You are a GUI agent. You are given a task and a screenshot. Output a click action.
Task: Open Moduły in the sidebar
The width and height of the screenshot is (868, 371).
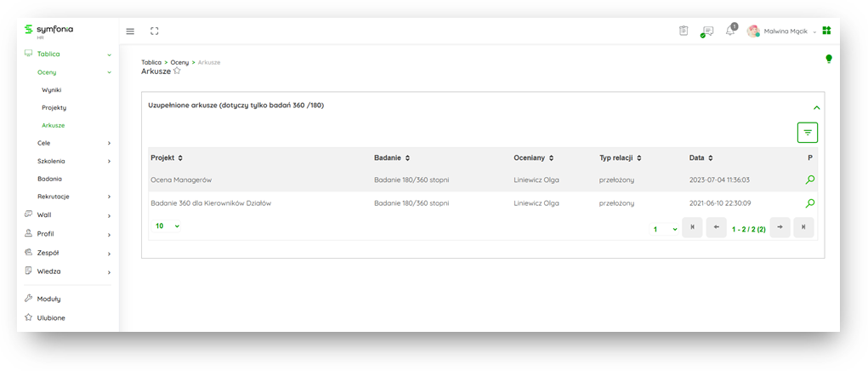click(48, 299)
